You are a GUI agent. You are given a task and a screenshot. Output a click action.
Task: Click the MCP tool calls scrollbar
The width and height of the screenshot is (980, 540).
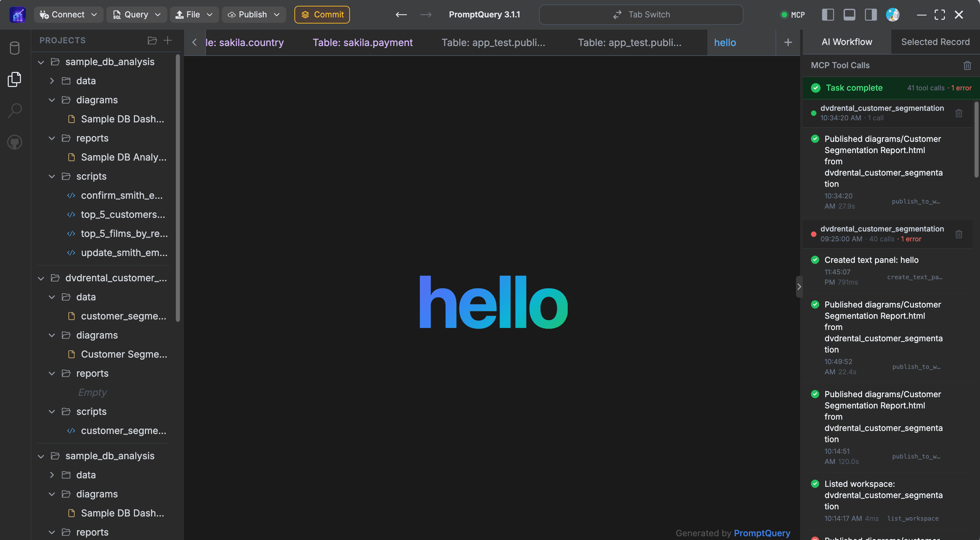976,139
